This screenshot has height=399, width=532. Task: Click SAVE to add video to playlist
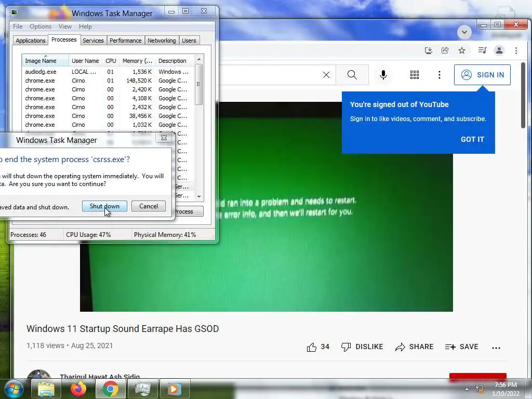click(x=461, y=347)
